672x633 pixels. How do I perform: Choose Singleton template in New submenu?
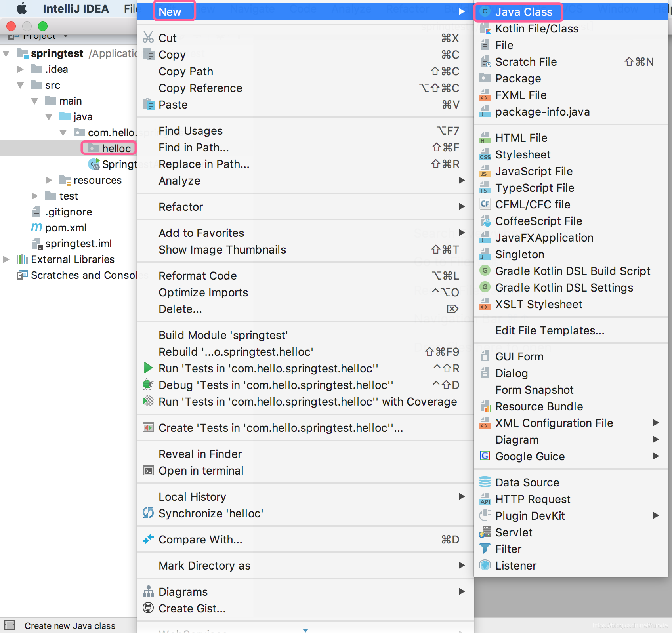tap(571, 254)
